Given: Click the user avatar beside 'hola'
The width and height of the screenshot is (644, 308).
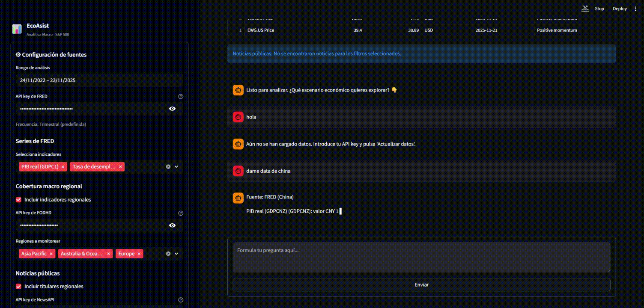Looking at the screenshot, I should click(x=238, y=117).
